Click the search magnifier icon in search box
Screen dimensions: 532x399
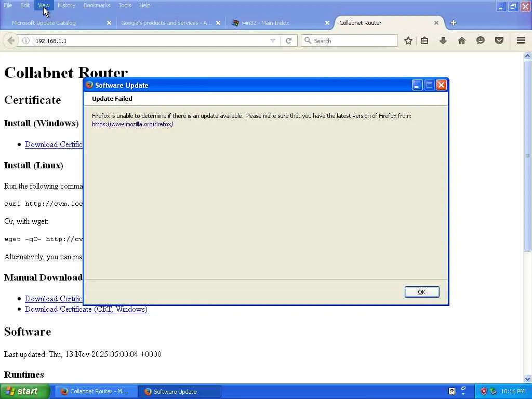pos(308,41)
